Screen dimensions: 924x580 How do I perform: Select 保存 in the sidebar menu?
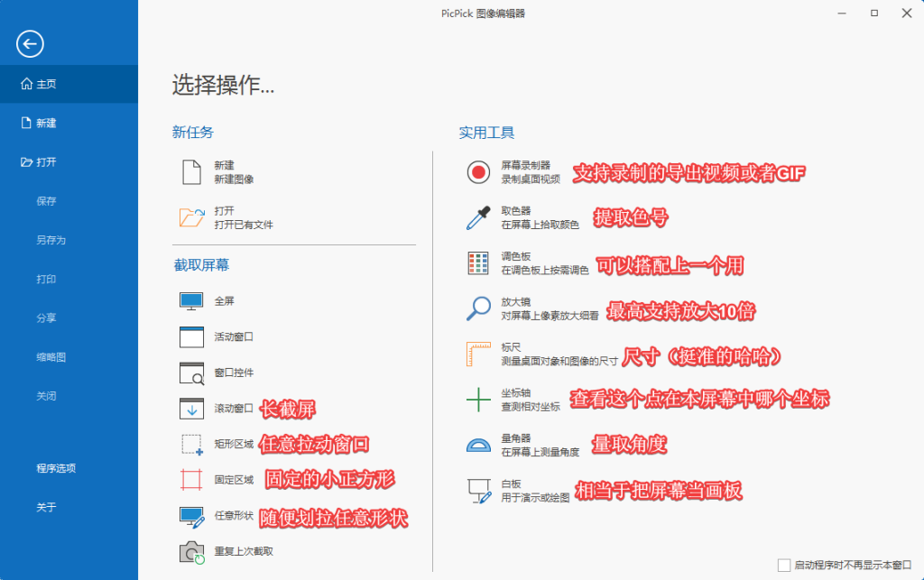click(46, 201)
